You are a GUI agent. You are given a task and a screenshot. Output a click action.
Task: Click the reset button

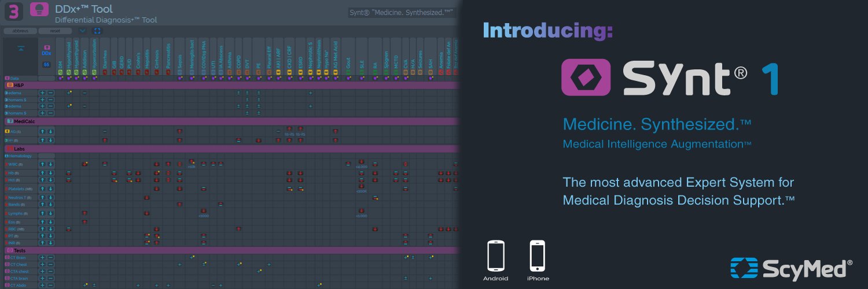[55, 31]
